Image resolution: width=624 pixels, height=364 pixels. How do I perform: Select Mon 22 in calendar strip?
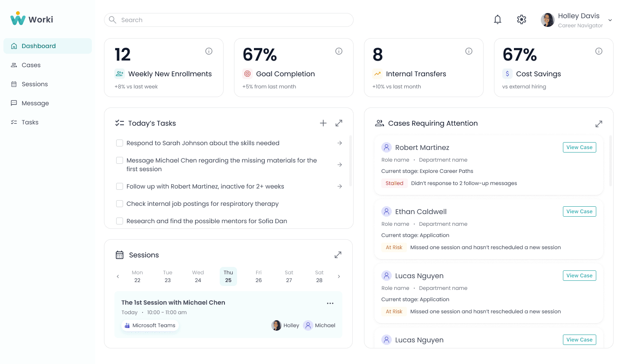tap(137, 276)
